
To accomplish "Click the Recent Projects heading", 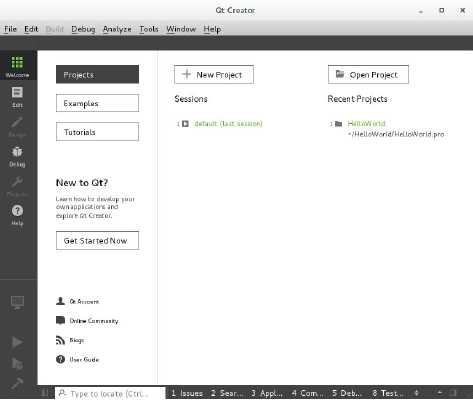I will pos(357,99).
